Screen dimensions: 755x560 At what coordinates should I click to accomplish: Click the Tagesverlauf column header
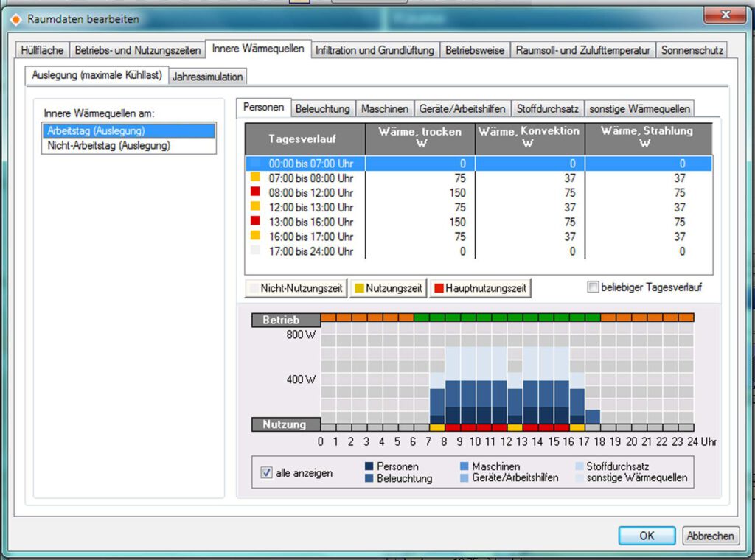[305, 139]
